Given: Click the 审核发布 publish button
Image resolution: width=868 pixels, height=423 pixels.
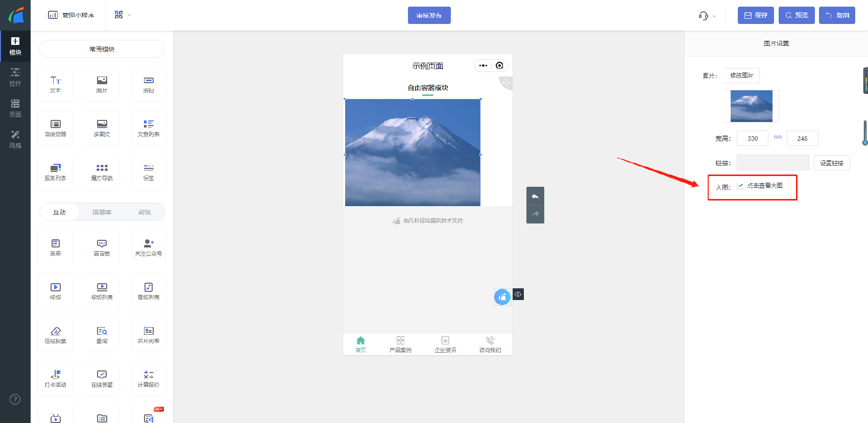Looking at the screenshot, I should pos(429,15).
